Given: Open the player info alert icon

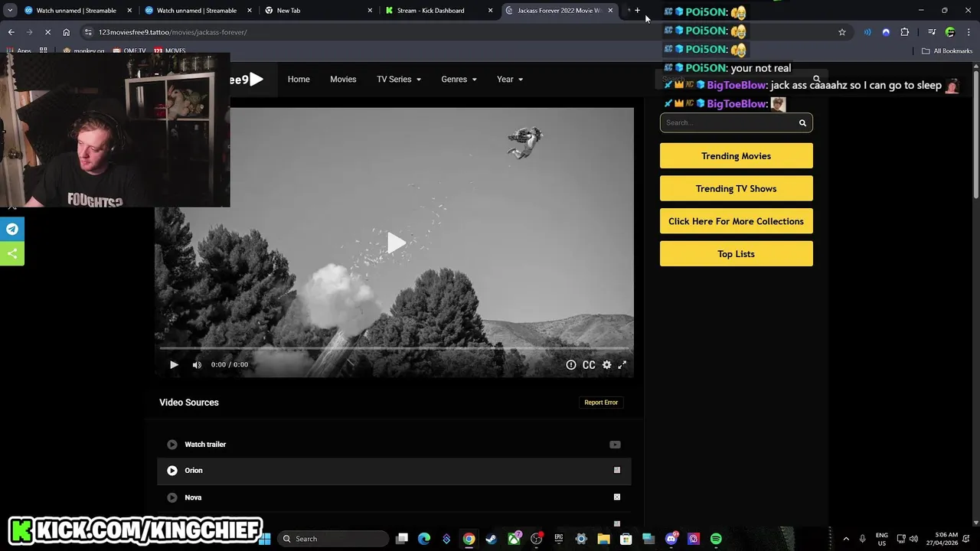Looking at the screenshot, I should (570, 365).
